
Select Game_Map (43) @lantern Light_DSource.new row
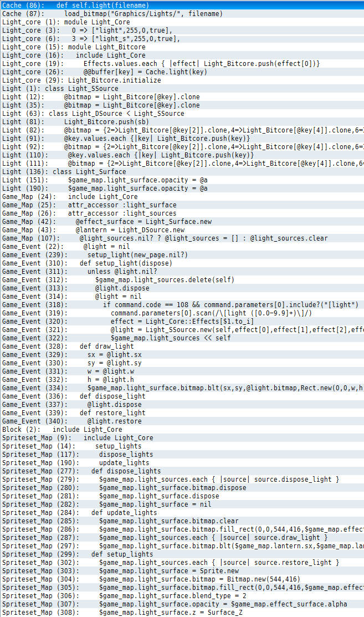click(x=182, y=230)
